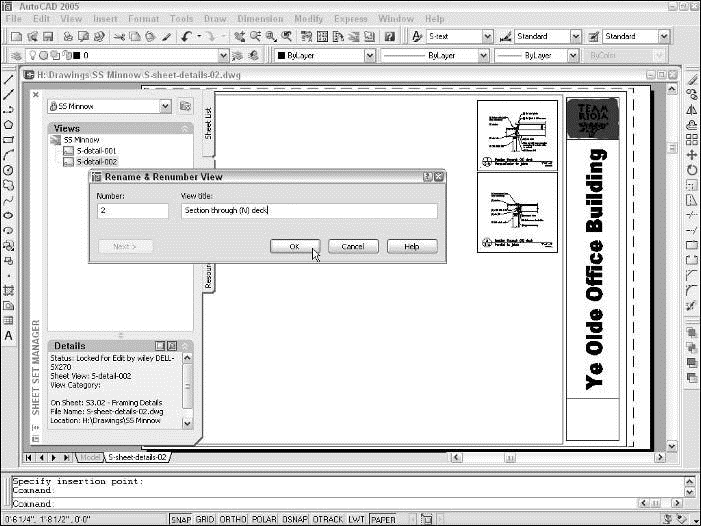The height and width of the screenshot is (526, 701).
Task: Open the S-text text style dropdown
Action: tap(487, 37)
